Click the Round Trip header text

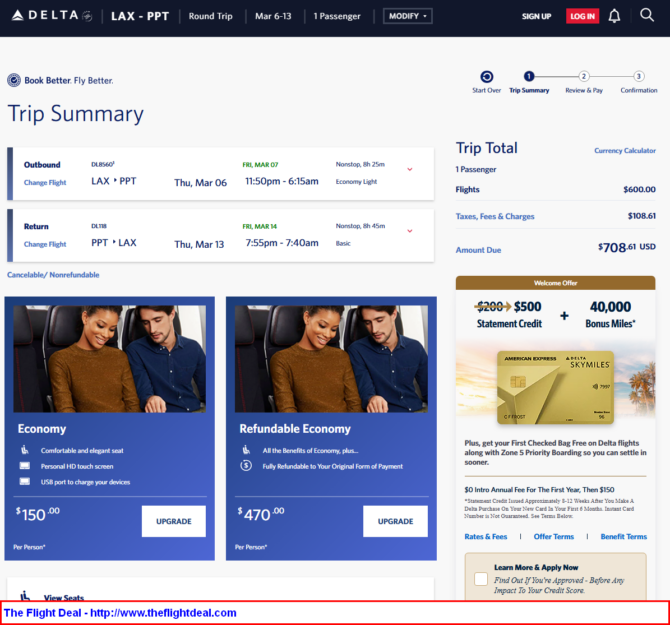click(211, 16)
